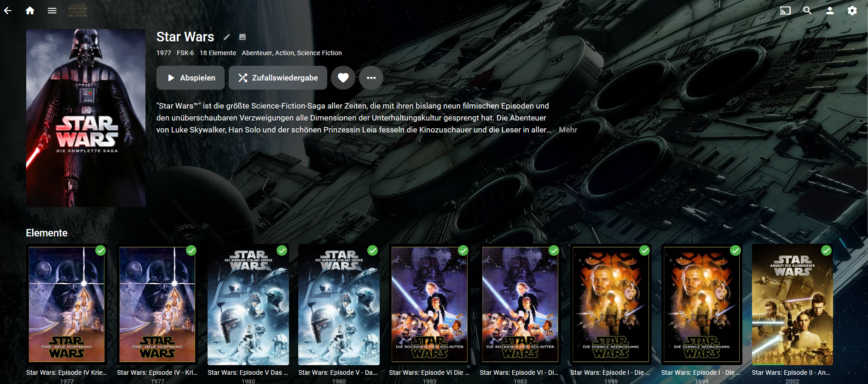This screenshot has height=384, width=868.
Task: Click title "Star Wars: Episode V - Da..."
Action: coord(339,373)
